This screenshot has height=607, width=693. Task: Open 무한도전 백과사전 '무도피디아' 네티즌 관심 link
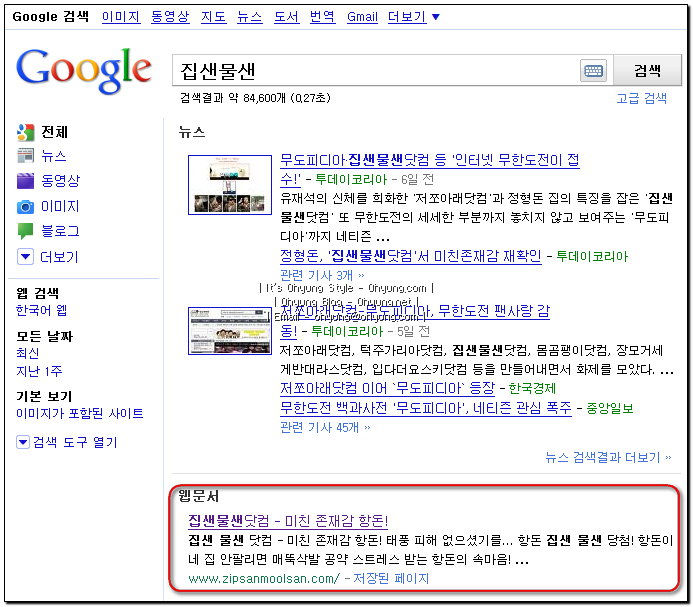tap(426, 408)
